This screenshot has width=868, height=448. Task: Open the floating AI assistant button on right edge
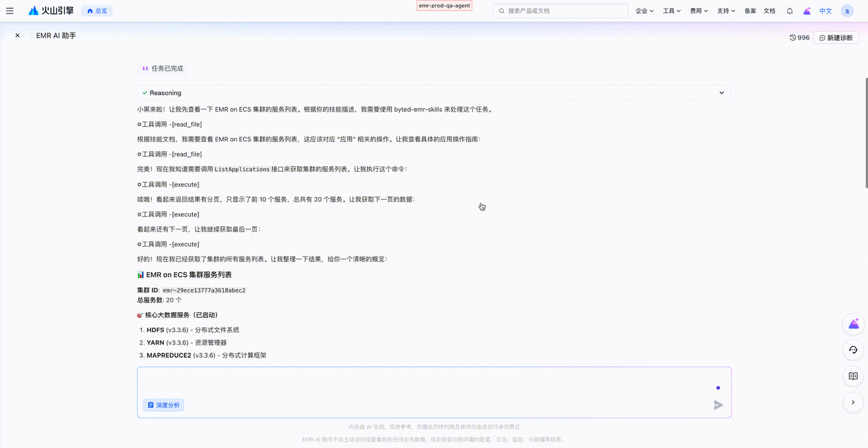click(x=853, y=325)
